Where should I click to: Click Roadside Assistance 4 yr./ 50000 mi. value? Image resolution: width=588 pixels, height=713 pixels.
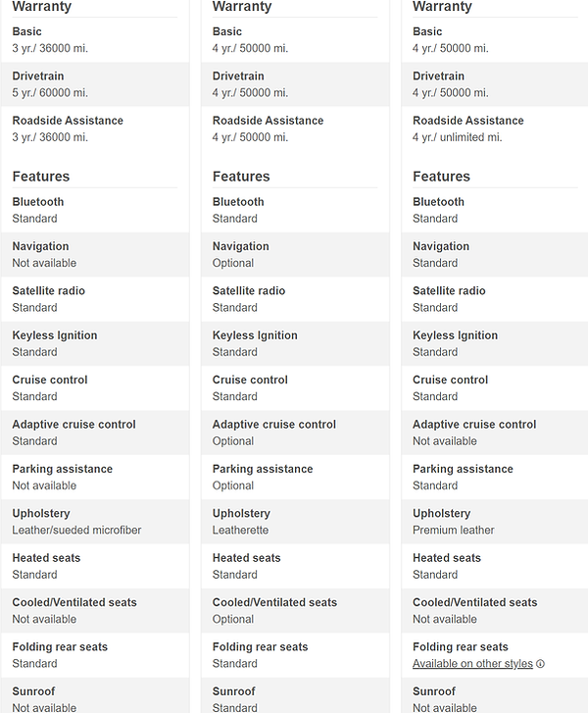point(250,137)
